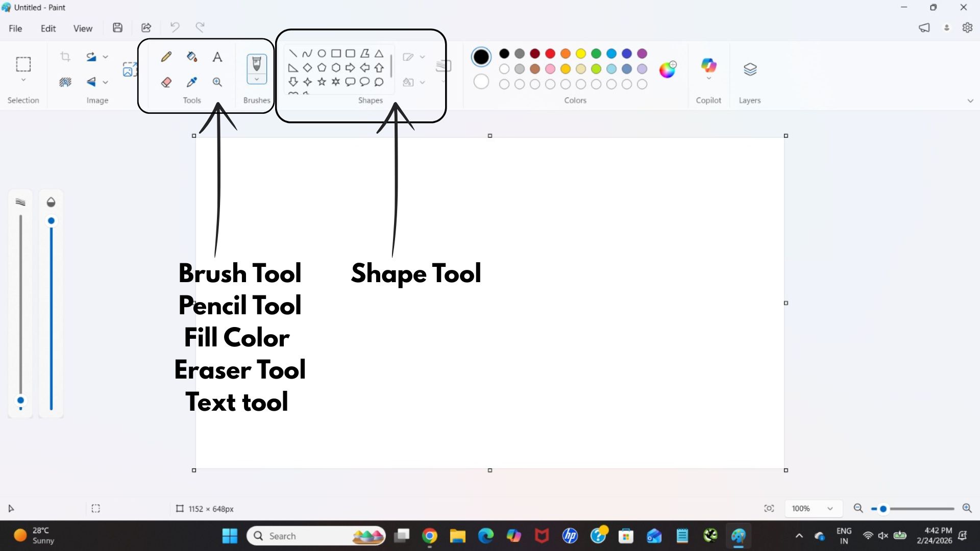Open the Selection tool dropdown arrow
980x551 pixels.
click(x=23, y=80)
